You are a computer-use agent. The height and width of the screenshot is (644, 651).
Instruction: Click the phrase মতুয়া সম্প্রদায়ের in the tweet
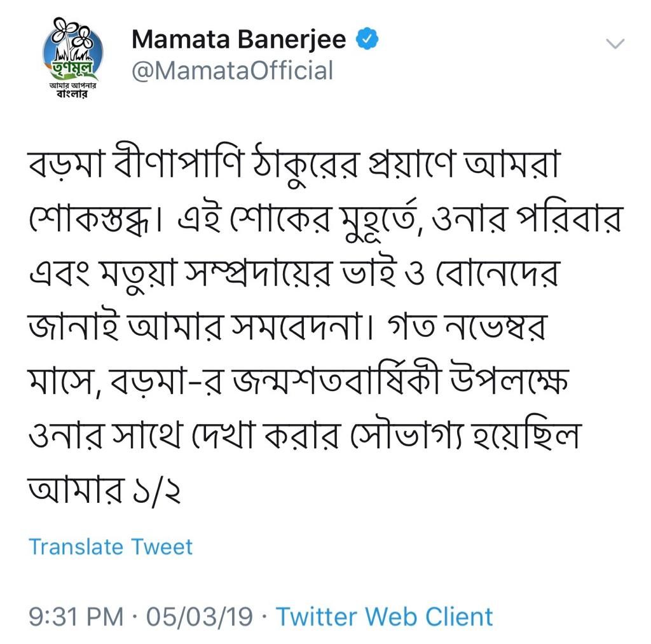tap(215, 273)
